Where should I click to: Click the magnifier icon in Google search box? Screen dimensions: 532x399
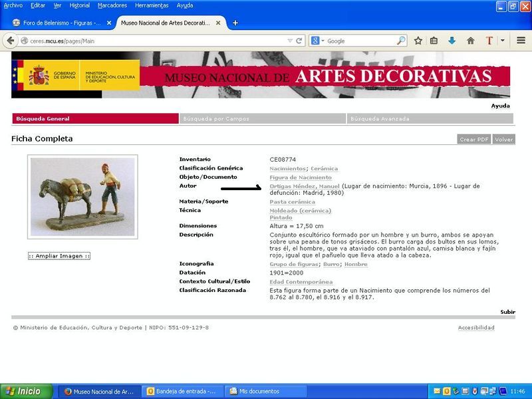(x=400, y=41)
